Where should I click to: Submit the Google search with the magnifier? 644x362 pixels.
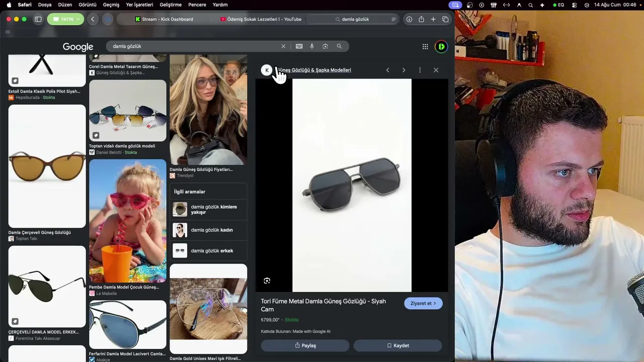[339, 46]
